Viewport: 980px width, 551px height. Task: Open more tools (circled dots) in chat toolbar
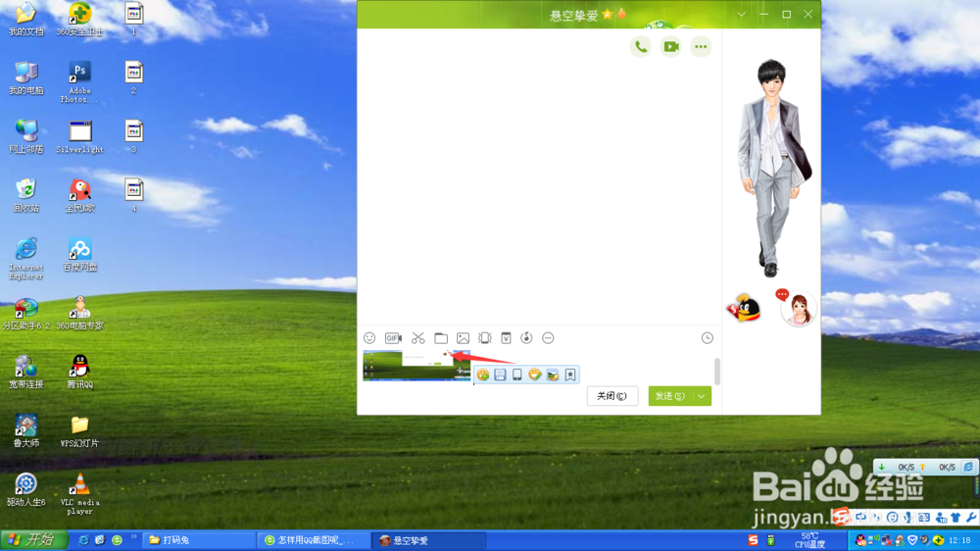[548, 338]
